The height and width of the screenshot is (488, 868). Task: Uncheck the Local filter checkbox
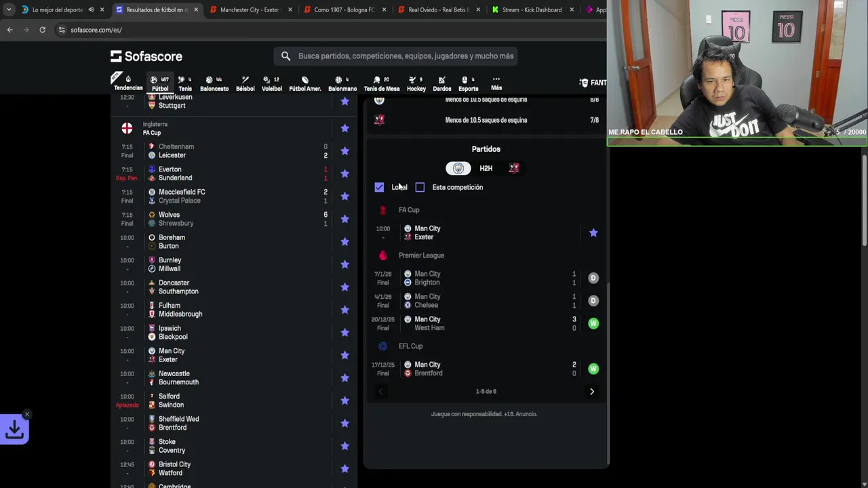[379, 187]
